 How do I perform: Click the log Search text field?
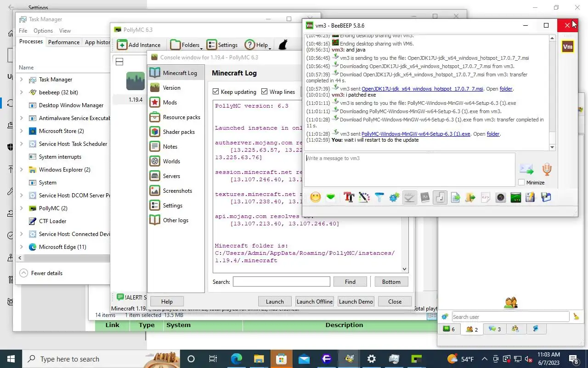(281, 282)
